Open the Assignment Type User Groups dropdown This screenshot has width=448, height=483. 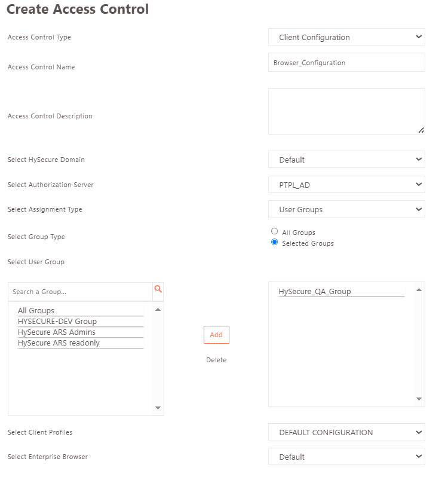[x=346, y=209]
